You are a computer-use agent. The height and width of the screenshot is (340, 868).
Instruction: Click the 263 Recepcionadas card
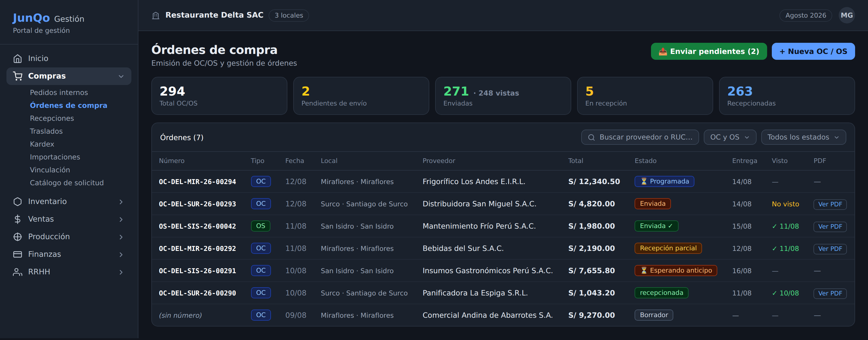pyautogui.click(x=787, y=96)
